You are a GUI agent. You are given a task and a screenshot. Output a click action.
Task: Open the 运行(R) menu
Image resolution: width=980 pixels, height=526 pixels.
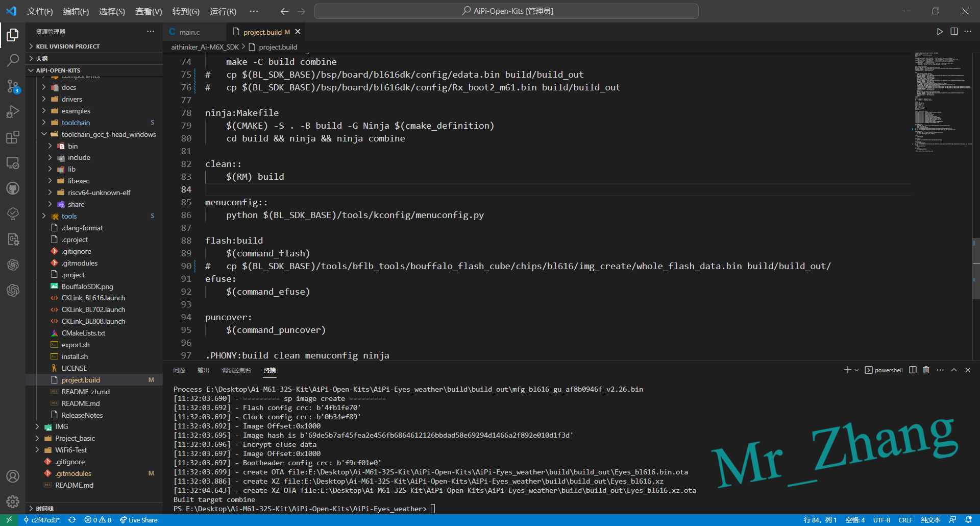click(x=223, y=11)
